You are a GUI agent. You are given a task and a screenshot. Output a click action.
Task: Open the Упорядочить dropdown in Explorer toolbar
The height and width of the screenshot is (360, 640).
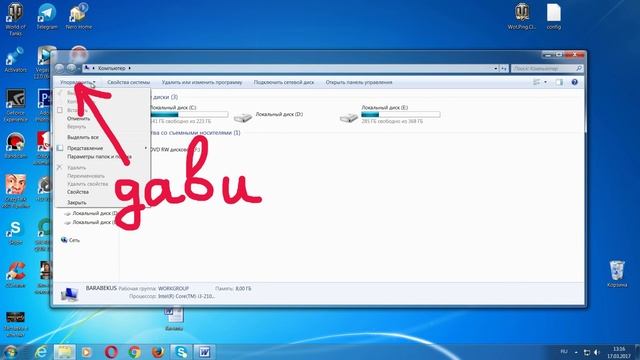click(x=77, y=82)
